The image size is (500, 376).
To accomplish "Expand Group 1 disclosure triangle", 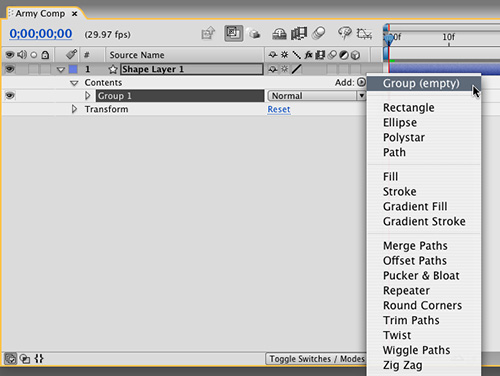I will tap(88, 96).
